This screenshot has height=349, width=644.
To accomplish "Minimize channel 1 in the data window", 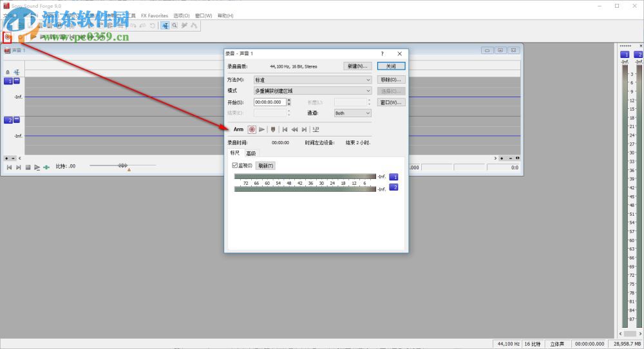I will [17, 81].
